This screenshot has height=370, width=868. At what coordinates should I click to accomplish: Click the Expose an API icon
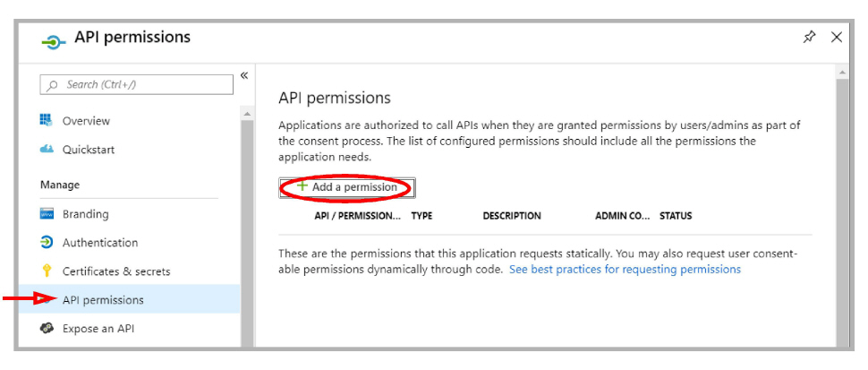[47, 329]
